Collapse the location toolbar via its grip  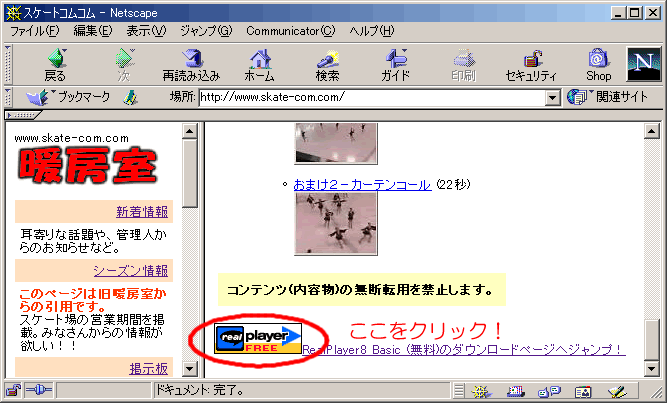8,97
